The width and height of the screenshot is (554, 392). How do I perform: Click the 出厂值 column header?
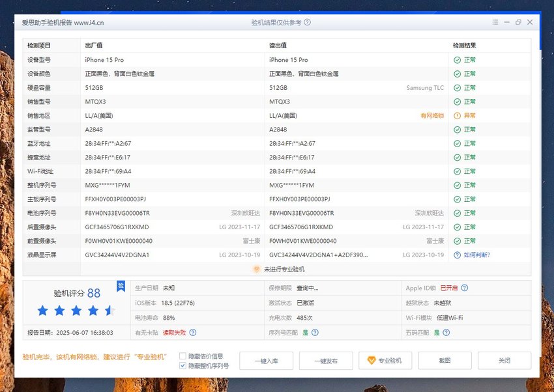pos(94,46)
